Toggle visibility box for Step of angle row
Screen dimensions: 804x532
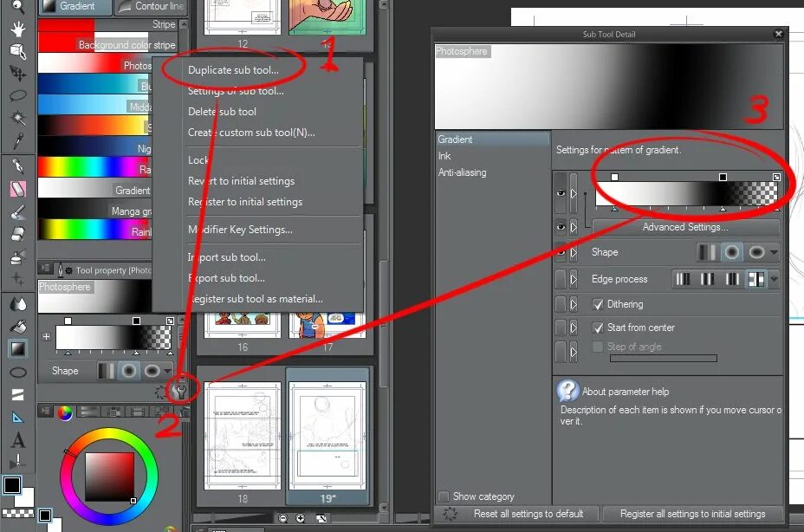[561, 352]
